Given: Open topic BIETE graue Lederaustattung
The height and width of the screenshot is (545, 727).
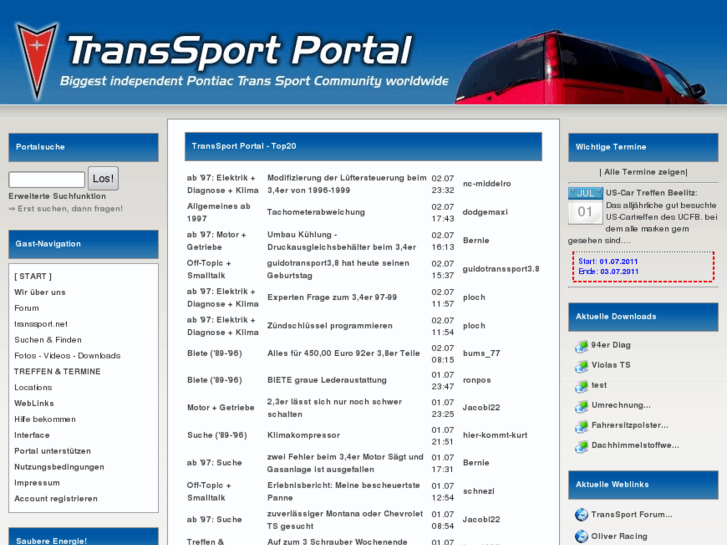Looking at the screenshot, I should point(327,380).
